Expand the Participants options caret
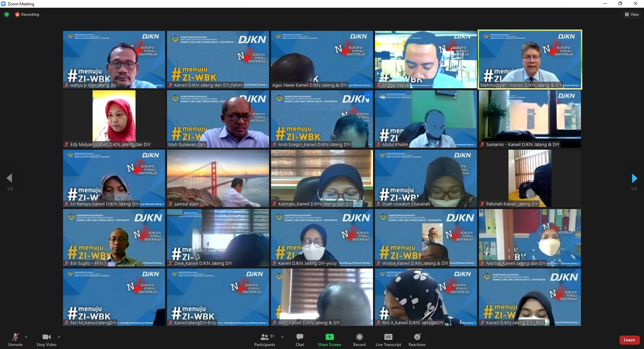Screen dimensions: 644x349 coord(282,337)
